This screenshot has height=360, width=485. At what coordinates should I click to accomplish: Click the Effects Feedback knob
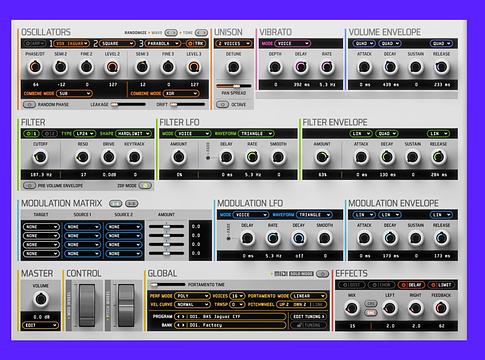tap(441, 309)
